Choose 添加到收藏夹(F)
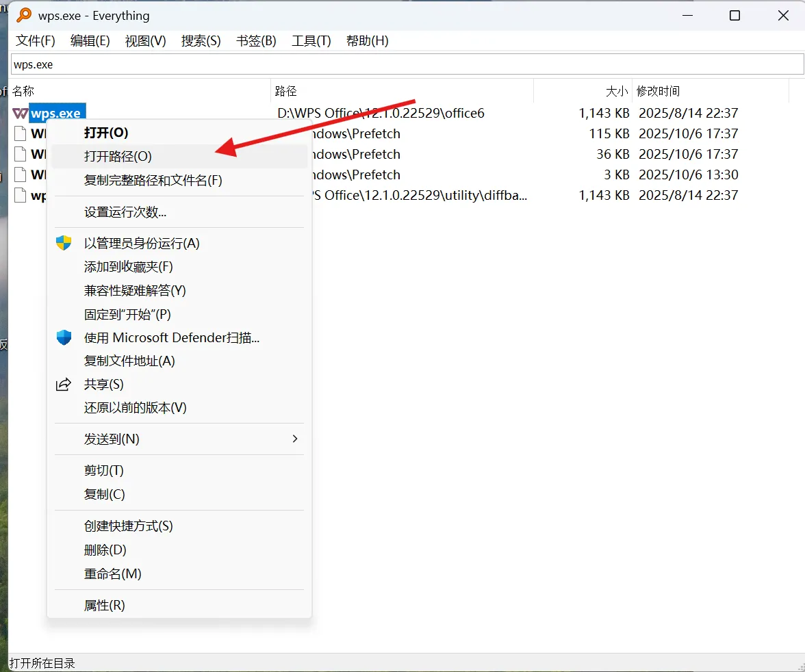The width and height of the screenshot is (805, 672). pos(179,266)
